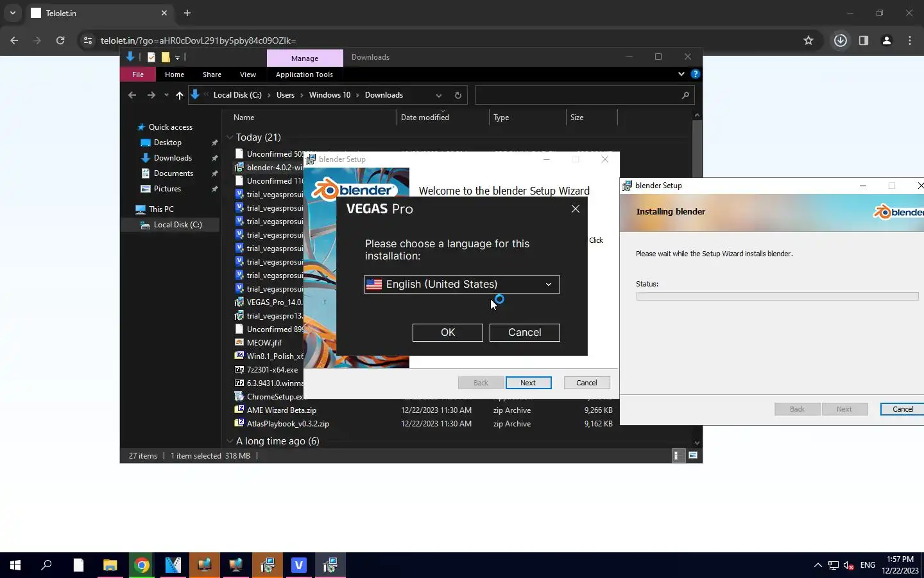The height and width of the screenshot is (578, 924).
Task: Open the VEGAS Pro V icon on the taskbar
Action: (x=299, y=565)
